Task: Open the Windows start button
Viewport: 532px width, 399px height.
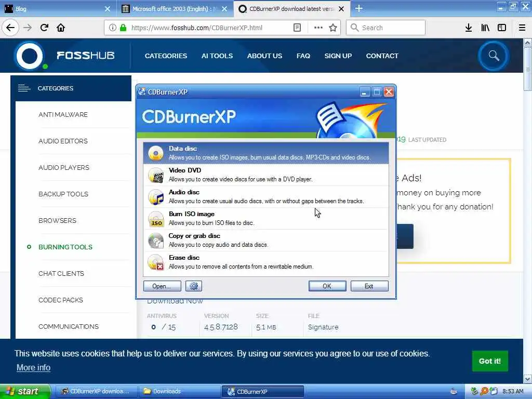Action: 24,391
